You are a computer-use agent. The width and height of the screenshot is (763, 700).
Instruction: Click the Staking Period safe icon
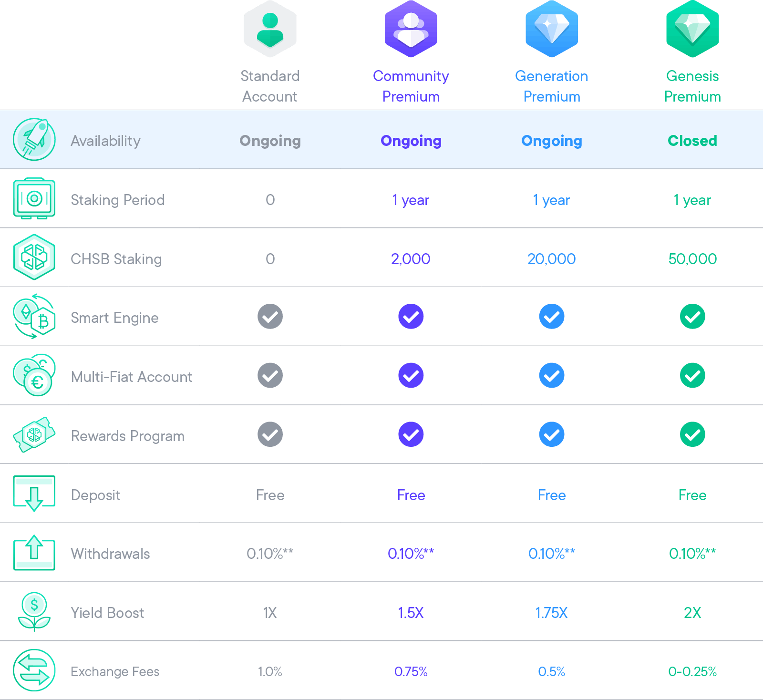point(34,198)
